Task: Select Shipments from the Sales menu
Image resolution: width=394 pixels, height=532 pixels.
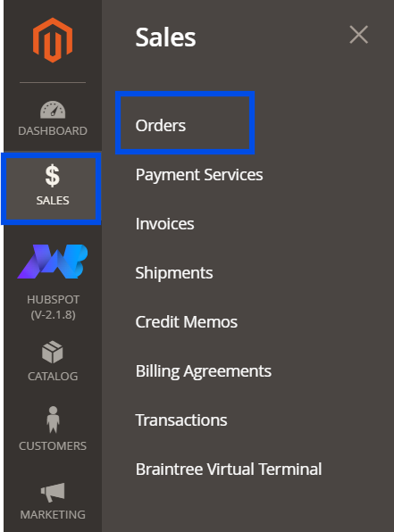Action: tap(174, 273)
